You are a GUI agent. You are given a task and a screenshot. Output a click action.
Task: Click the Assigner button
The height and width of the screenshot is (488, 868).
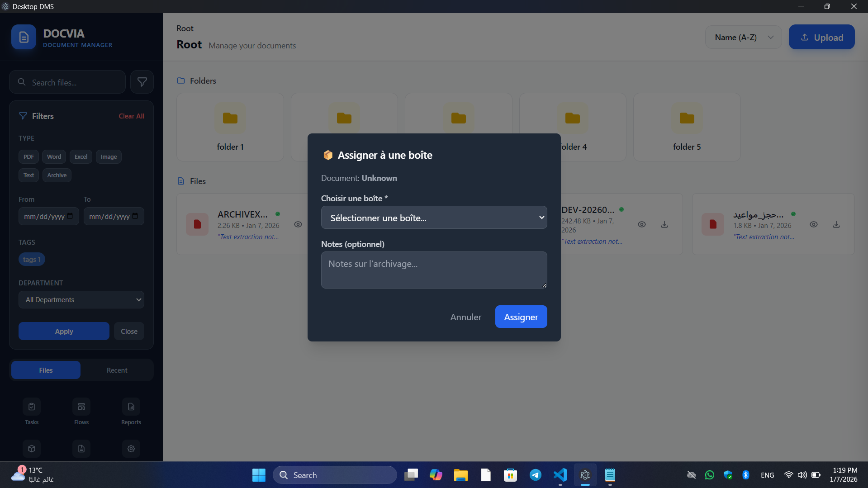[521, 317]
